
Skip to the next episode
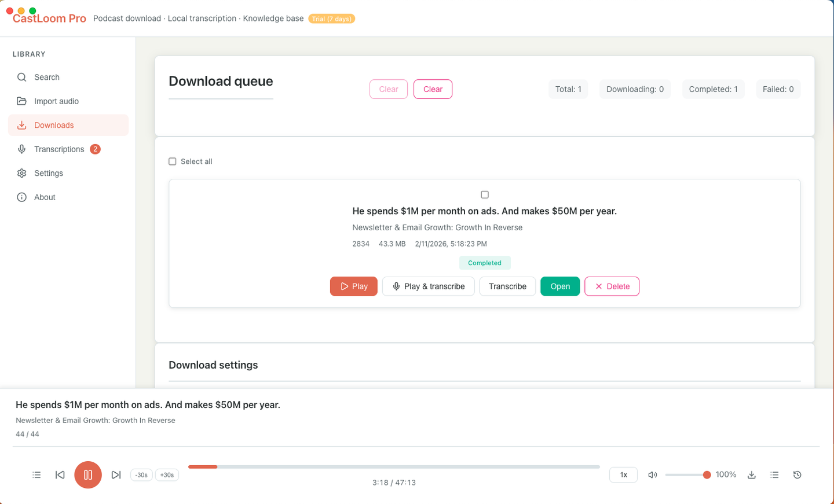(116, 475)
